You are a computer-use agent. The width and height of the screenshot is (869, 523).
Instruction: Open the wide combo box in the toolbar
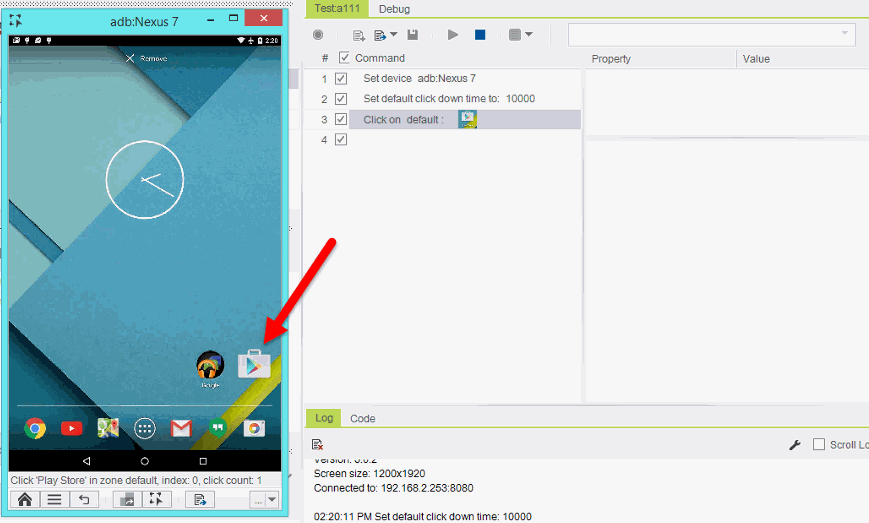coord(711,35)
